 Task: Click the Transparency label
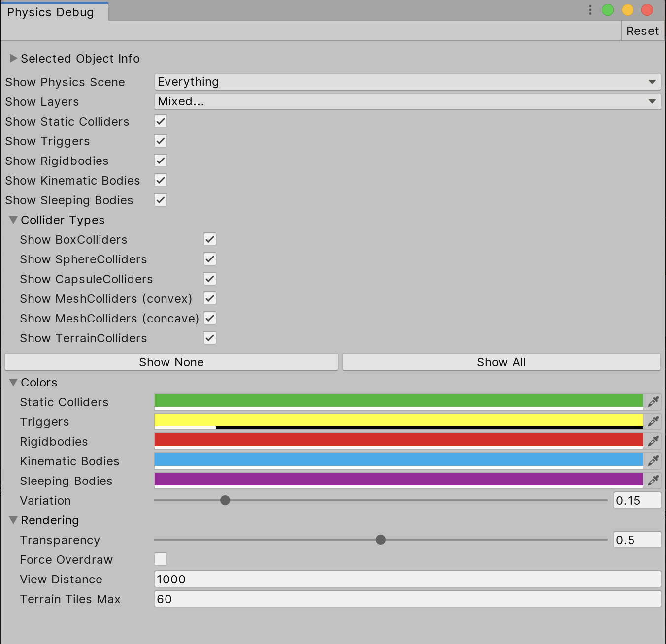tap(60, 540)
